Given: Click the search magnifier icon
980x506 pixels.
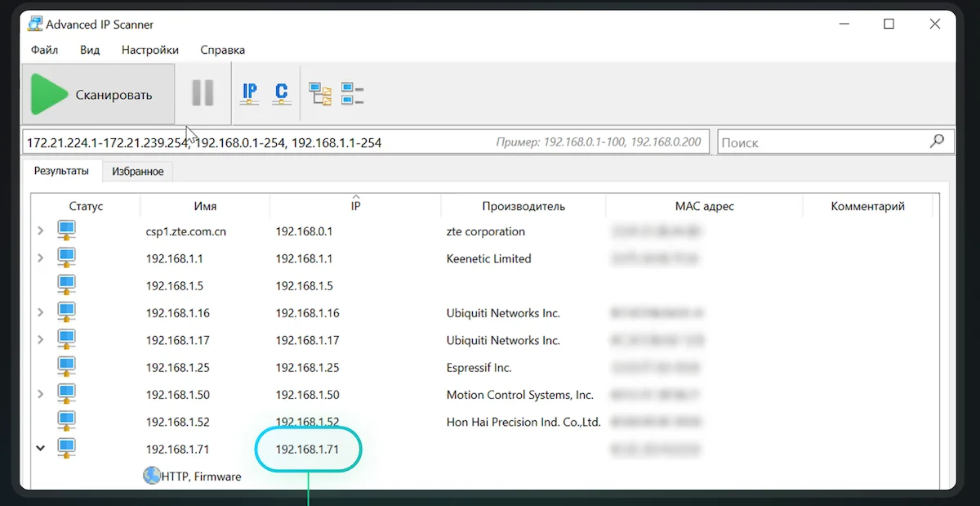Looking at the screenshot, I should point(938,141).
